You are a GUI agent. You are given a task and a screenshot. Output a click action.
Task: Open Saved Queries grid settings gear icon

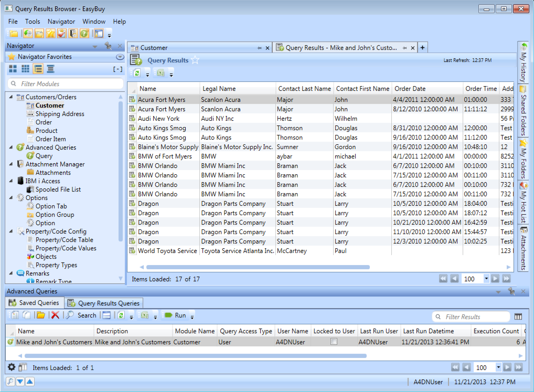click(12, 367)
